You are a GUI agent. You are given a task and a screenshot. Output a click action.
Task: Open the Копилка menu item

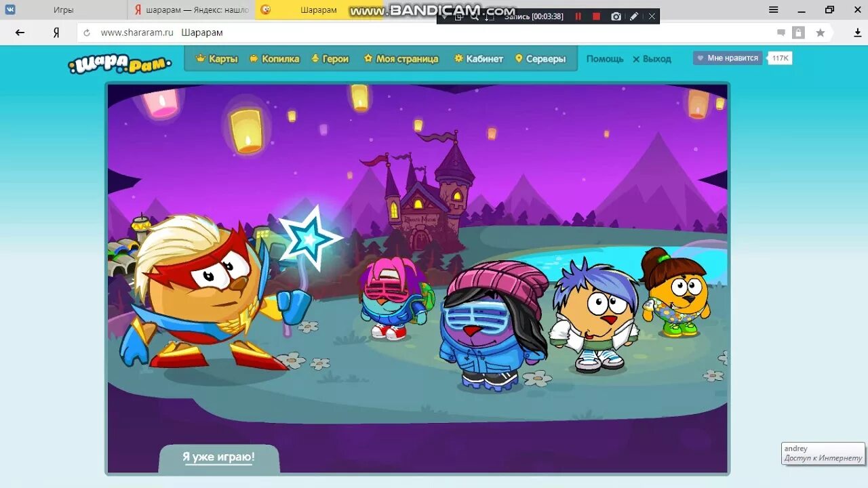pos(275,59)
